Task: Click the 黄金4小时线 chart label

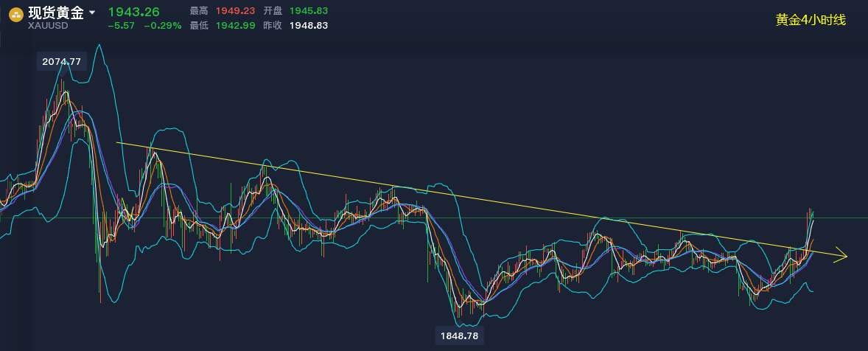Action: [x=811, y=21]
